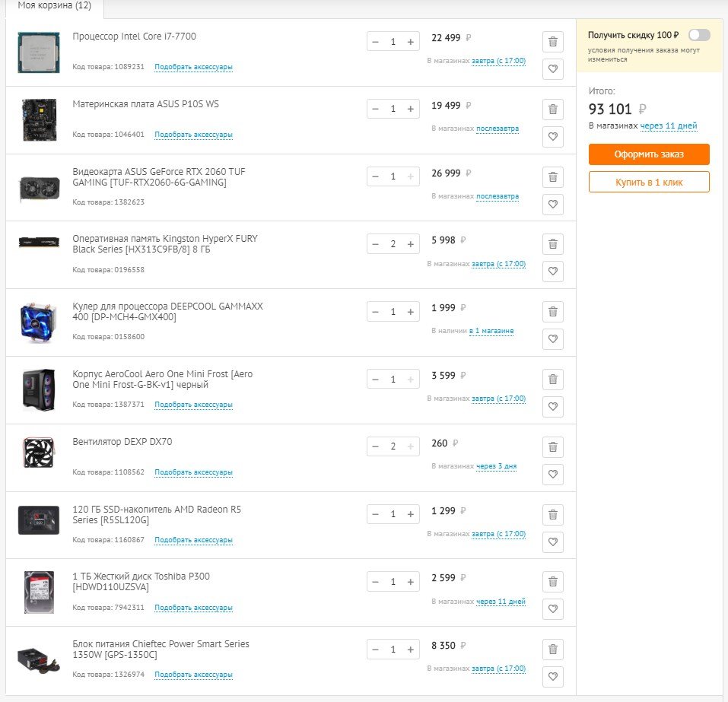Add DEXP DX70 fan to favorites
This screenshot has height=702, width=728.
(x=552, y=475)
